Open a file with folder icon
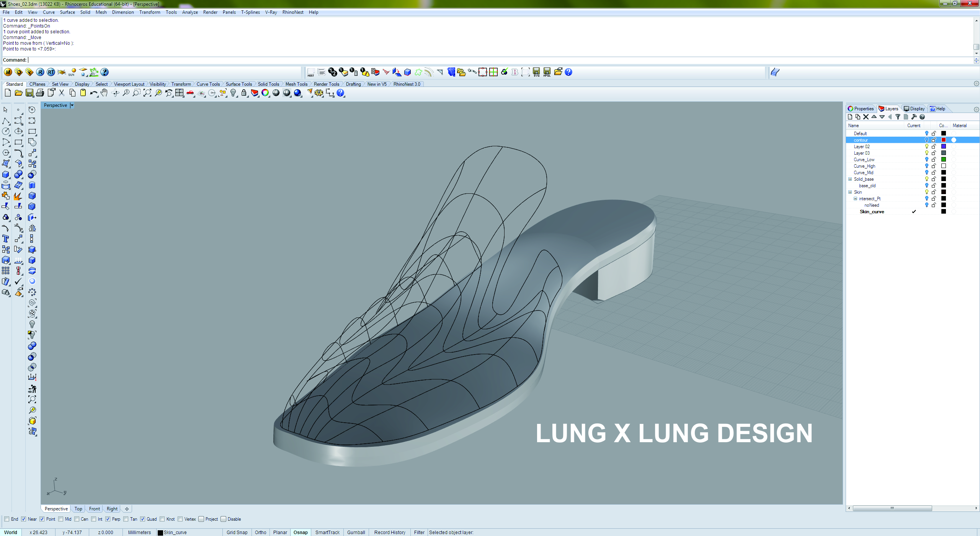Image resolution: width=980 pixels, height=536 pixels. click(18, 93)
